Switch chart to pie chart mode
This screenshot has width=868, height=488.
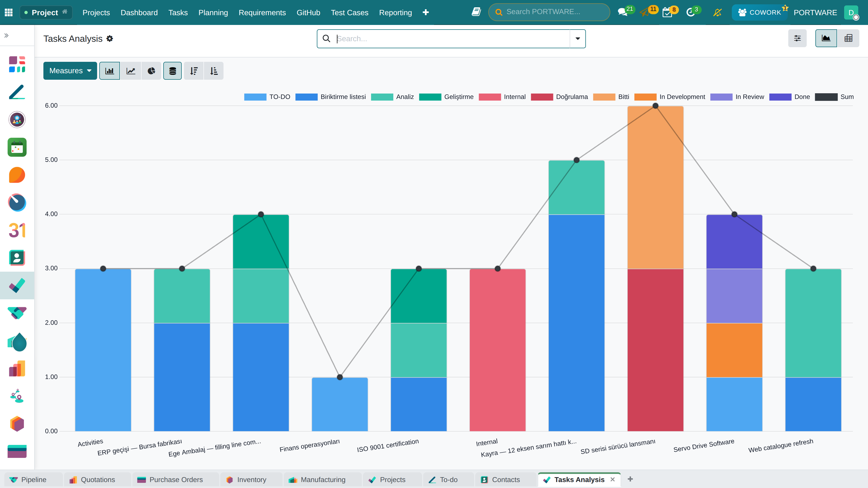click(x=151, y=71)
